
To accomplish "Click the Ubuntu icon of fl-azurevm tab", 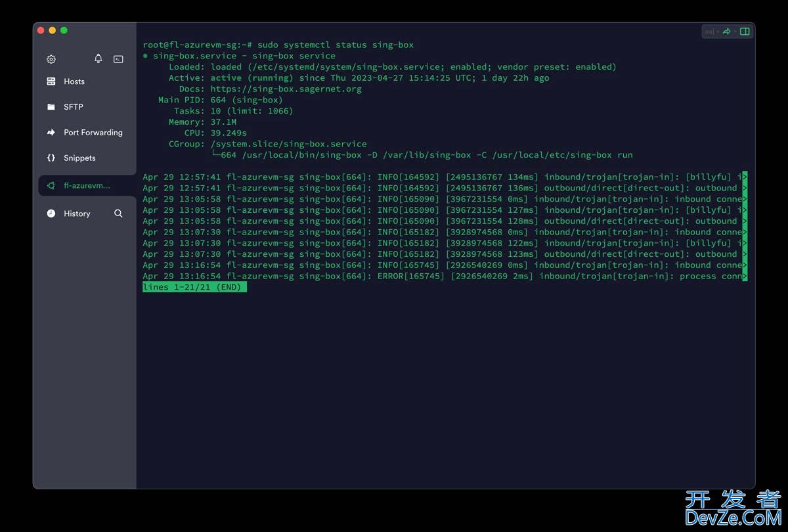I will (51, 186).
